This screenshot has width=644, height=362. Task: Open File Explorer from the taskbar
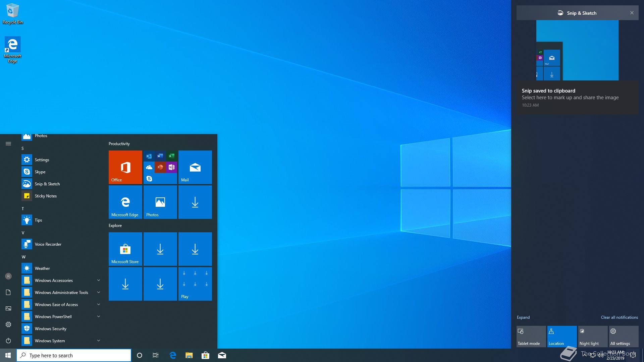189,355
